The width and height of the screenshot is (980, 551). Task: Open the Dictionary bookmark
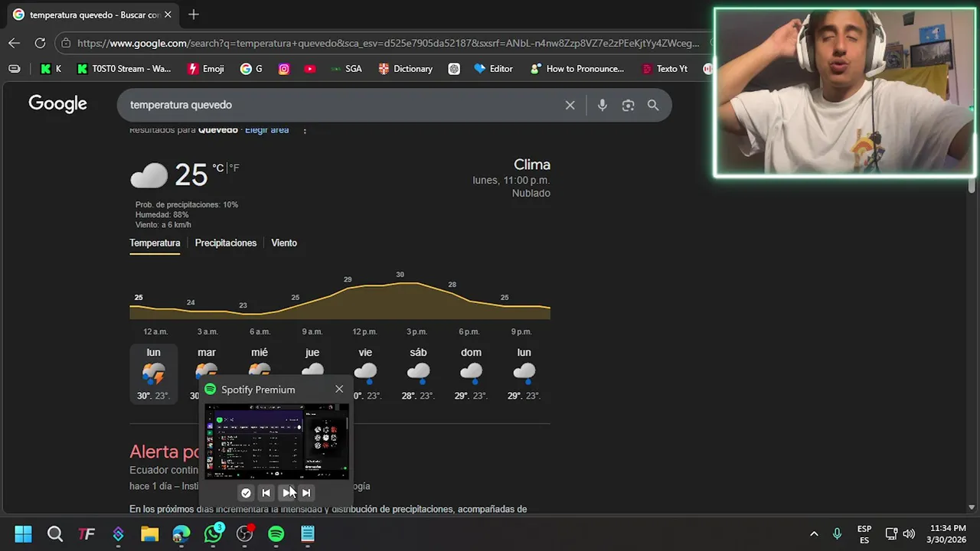coord(405,69)
